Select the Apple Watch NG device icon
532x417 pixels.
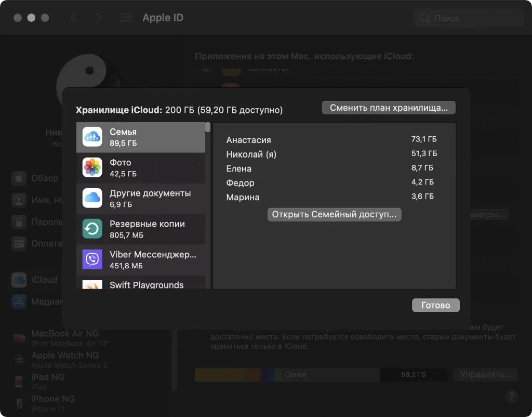pyautogui.click(x=19, y=359)
